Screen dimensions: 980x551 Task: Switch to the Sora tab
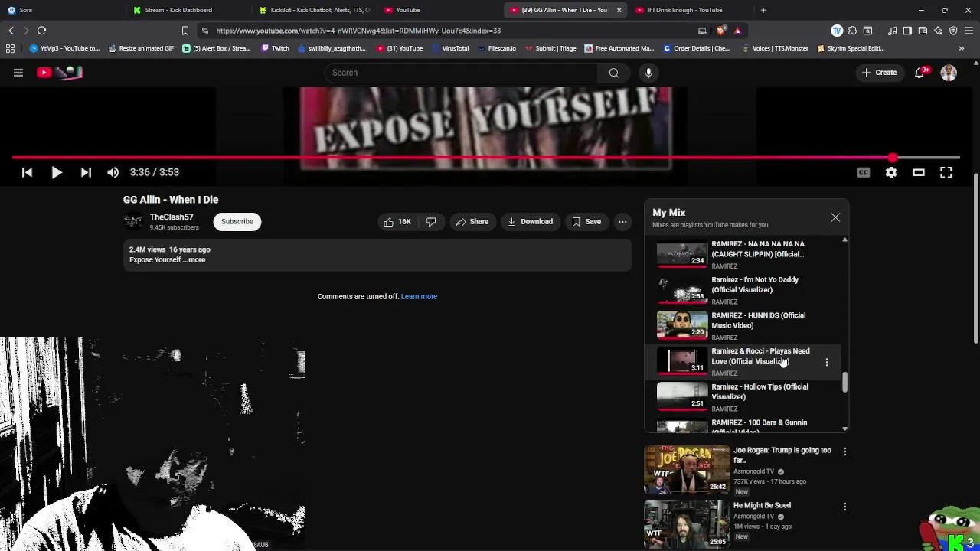pos(61,10)
